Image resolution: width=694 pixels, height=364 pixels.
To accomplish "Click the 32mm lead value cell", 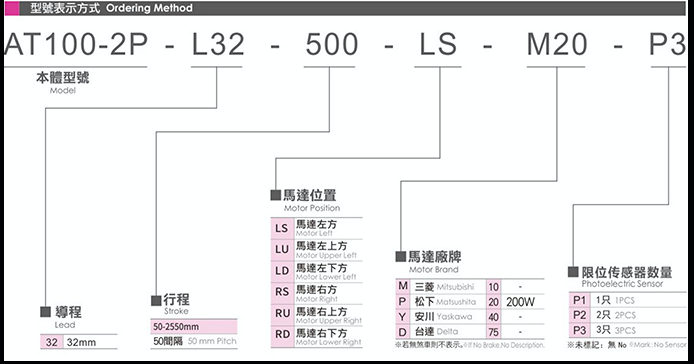I will (90, 342).
